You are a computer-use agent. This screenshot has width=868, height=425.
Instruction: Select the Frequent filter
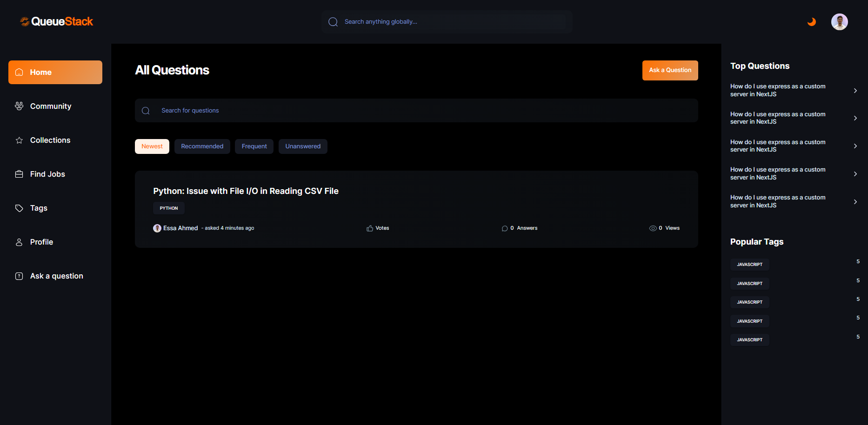pos(254,146)
